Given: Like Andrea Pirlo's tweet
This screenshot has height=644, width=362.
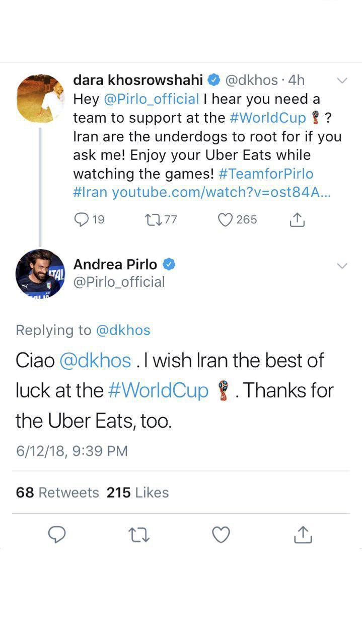Looking at the screenshot, I should pyautogui.click(x=221, y=534).
